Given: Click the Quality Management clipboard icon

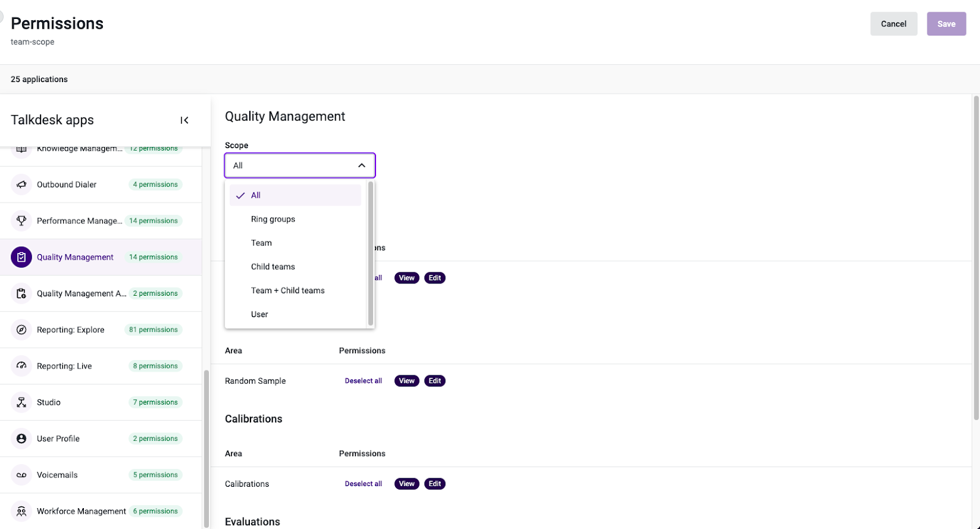Looking at the screenshot, I should (21, 257).
